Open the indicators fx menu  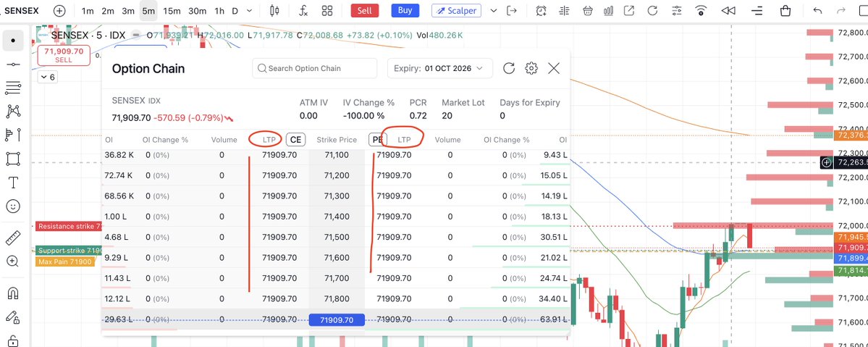(303, 11)
